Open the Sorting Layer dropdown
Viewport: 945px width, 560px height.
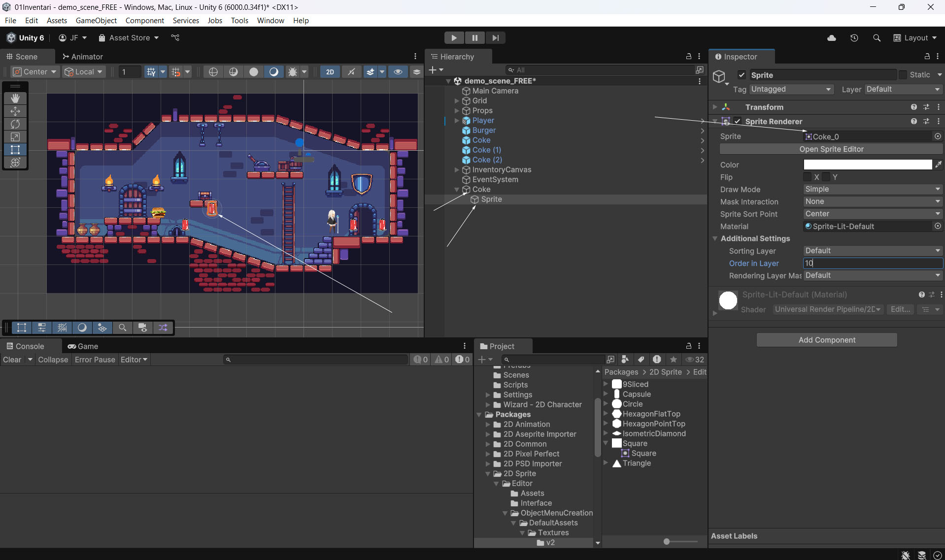point(872,251)
